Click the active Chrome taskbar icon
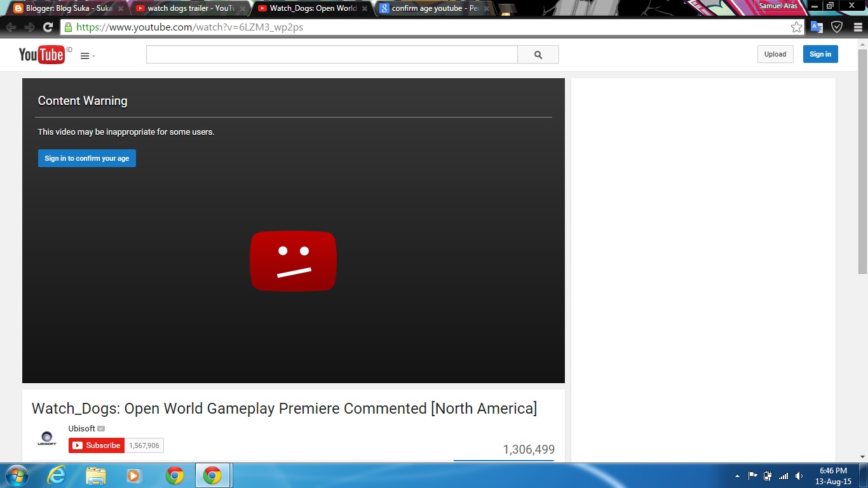This screenshot has width=868, height=488. (213, 475)
